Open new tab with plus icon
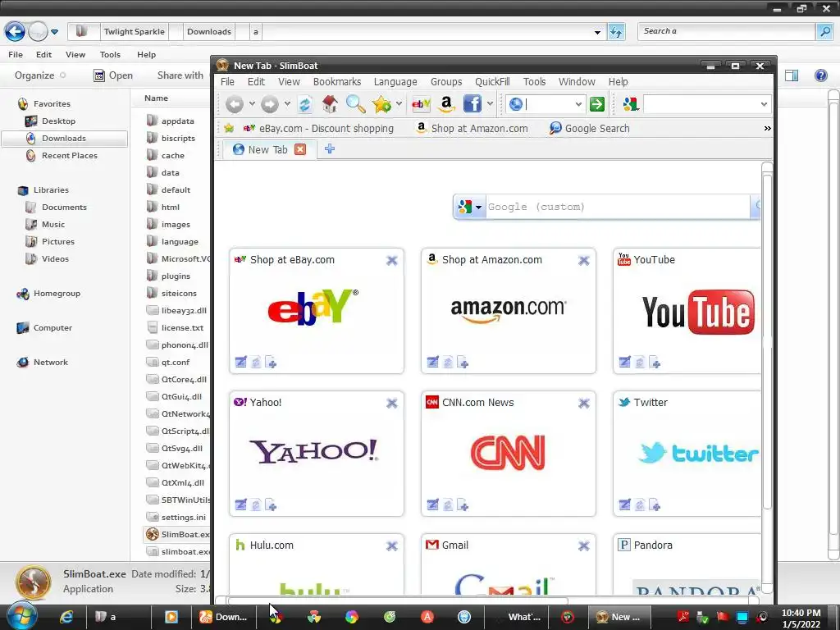Image resolution: width=840 pixels, height=630 pixels. (330, 149)
